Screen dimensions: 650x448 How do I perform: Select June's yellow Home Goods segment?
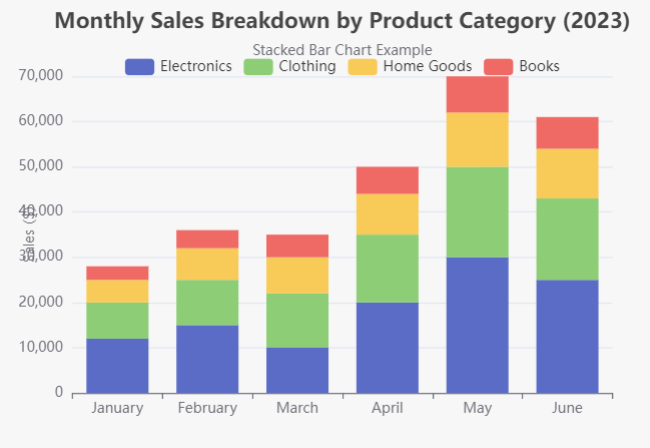point(567,173)
